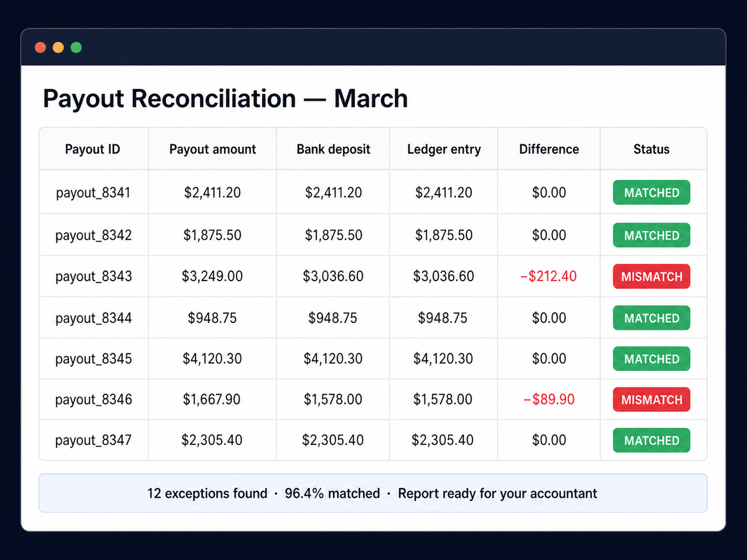Click the Bank deposit column header

pyautogui.click(x=334, y=149)
